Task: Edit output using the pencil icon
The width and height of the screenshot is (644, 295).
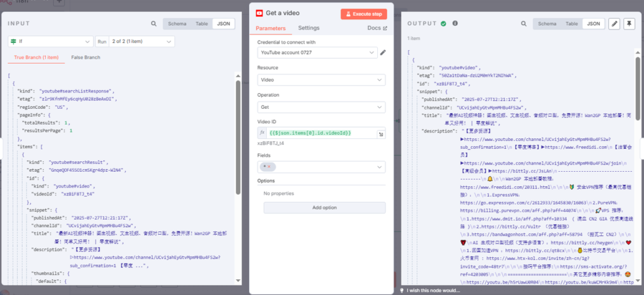Action: pos(614,24)
